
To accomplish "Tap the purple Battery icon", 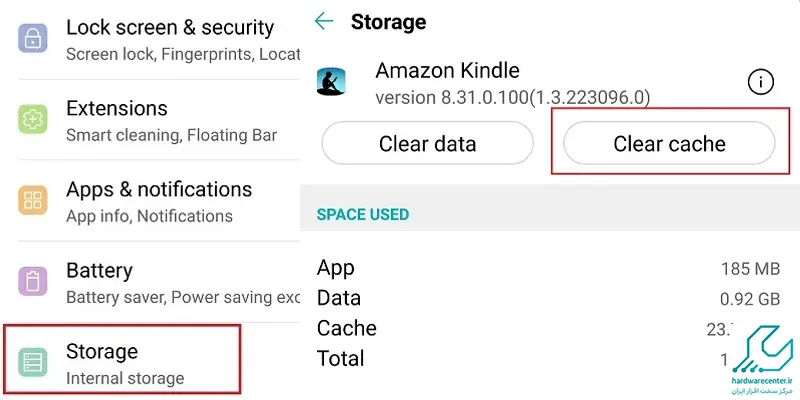I will click(33, 281).
